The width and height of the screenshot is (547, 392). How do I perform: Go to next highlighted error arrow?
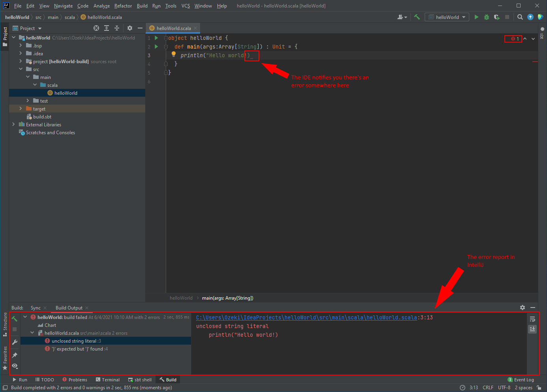[533, 39]
